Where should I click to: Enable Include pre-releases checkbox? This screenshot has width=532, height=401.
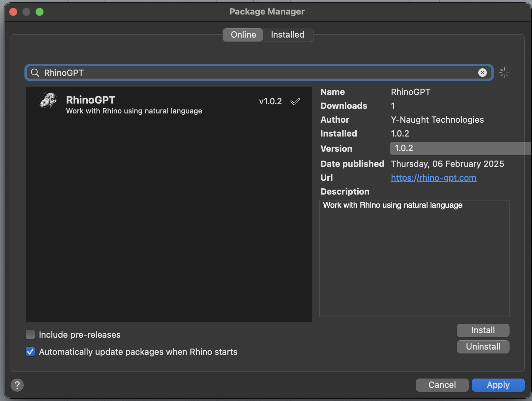(30, 335)
